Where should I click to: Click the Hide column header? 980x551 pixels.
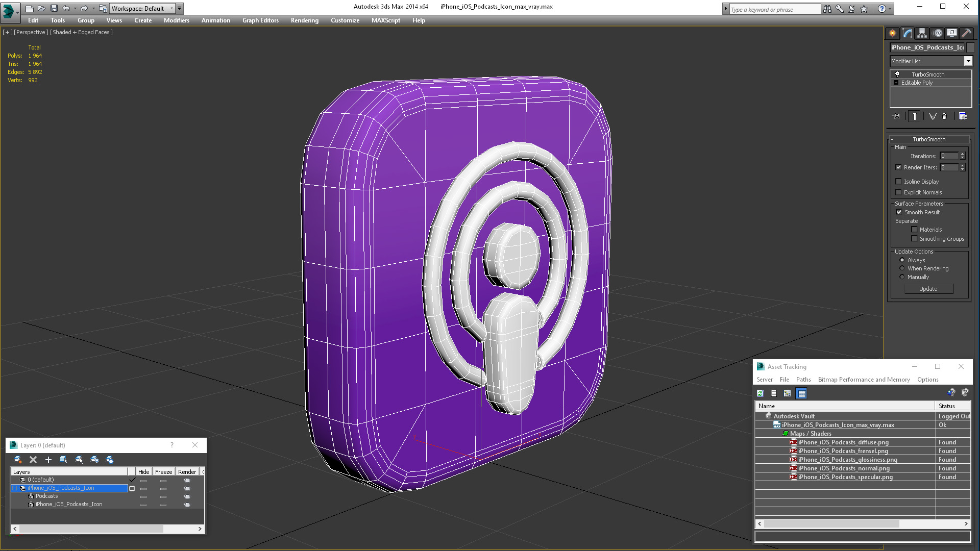click(143, 472)
